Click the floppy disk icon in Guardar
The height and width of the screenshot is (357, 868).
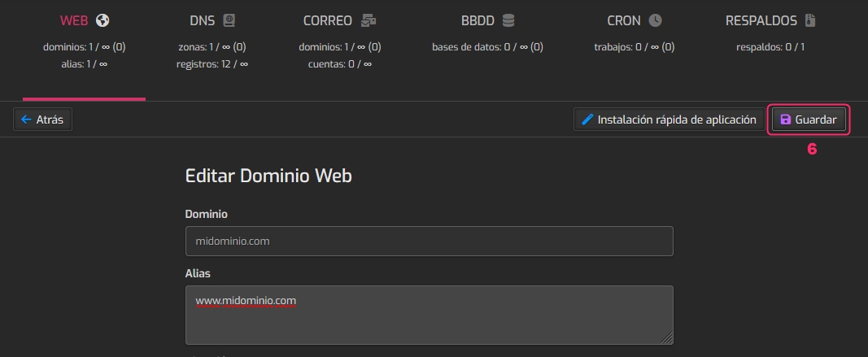(785, 120)
